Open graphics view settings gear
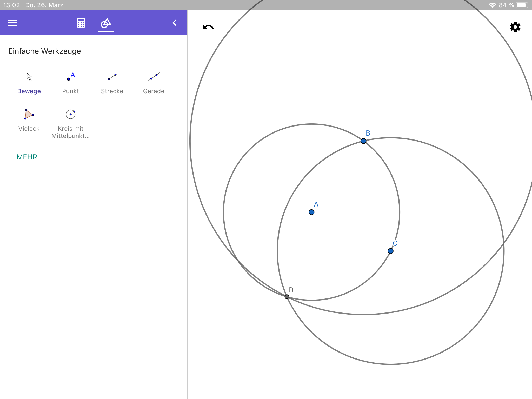Screen dimensions: 532x399 pyautogui.click(x=515, y=27)
